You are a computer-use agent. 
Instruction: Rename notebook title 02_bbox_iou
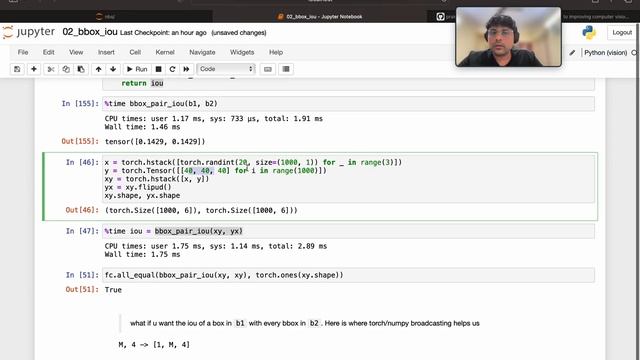[x=90, y=32]
